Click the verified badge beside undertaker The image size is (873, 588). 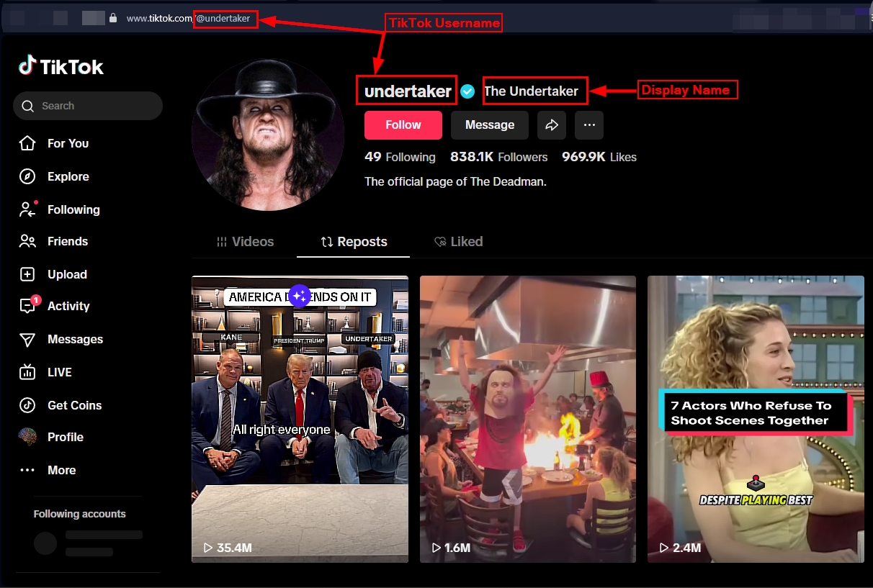[x=467, y=91]
